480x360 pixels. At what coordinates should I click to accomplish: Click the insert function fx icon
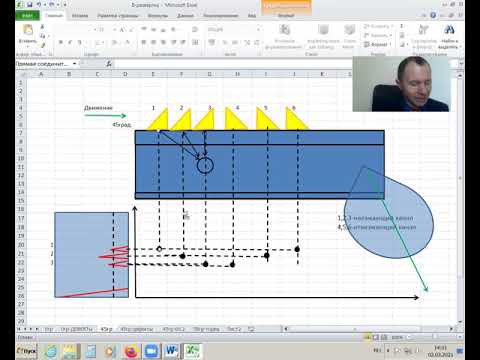pos(109,64)
